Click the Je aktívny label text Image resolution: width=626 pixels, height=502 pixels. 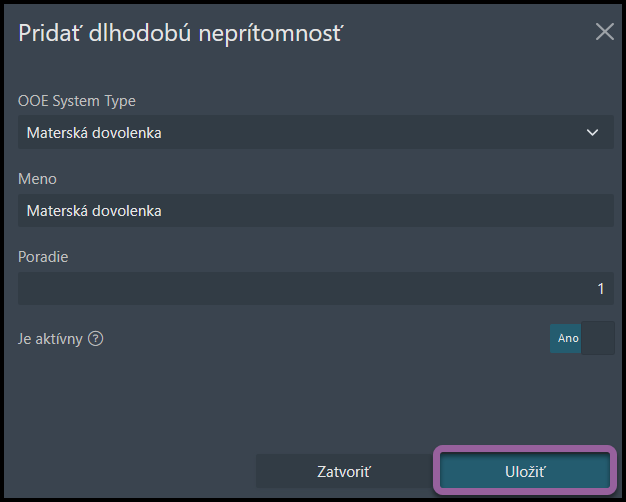(x=50, y=339)
